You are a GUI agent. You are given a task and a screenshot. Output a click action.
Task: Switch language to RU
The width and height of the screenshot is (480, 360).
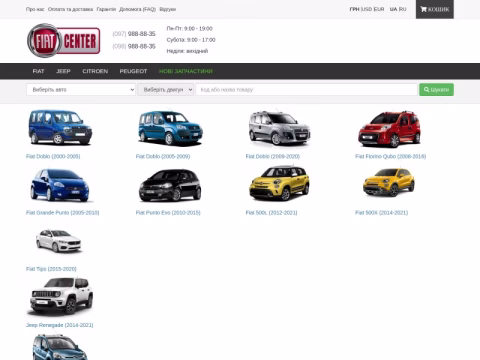tap(403, 9)
